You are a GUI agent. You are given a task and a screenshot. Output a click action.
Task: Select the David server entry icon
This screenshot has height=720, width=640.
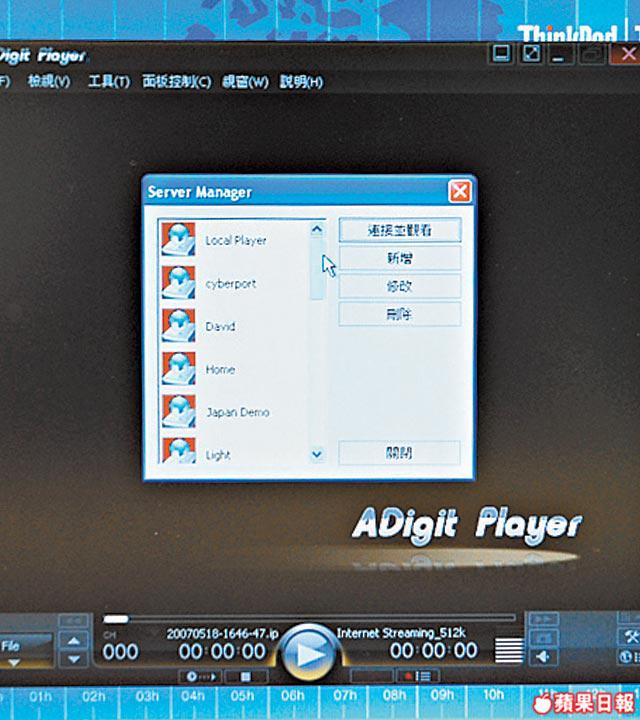[x=178, y=326]
